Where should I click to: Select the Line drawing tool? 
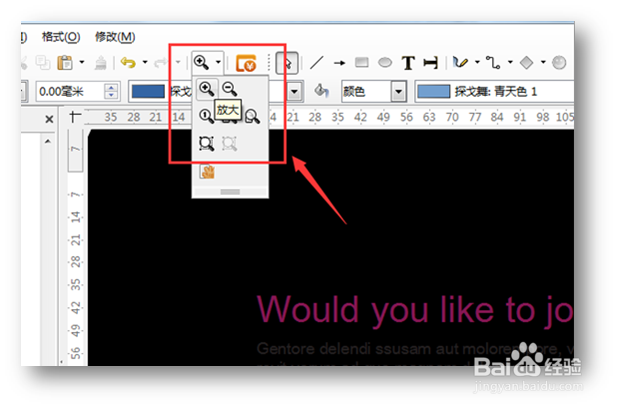317,63
